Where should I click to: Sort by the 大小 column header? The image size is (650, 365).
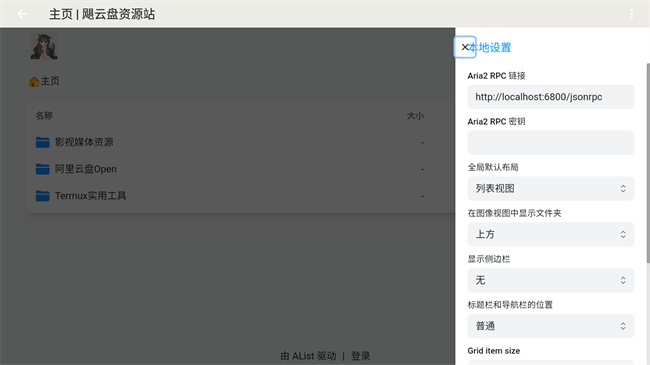[x=415, y=116]
